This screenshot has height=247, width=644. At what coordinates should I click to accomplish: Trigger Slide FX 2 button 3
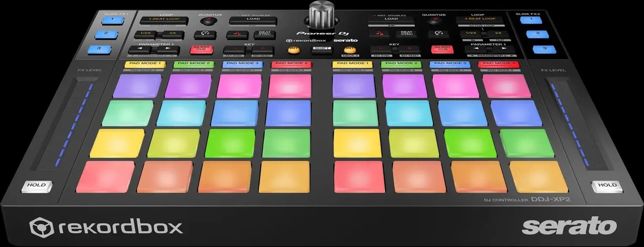(544, 49)
